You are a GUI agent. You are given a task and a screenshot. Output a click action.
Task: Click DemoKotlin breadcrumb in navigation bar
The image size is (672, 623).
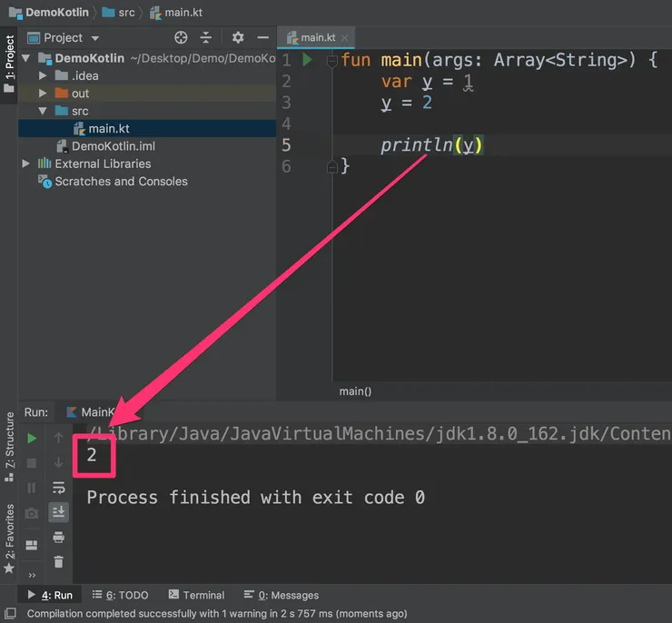pyautogui.click(x=48, y=13)
